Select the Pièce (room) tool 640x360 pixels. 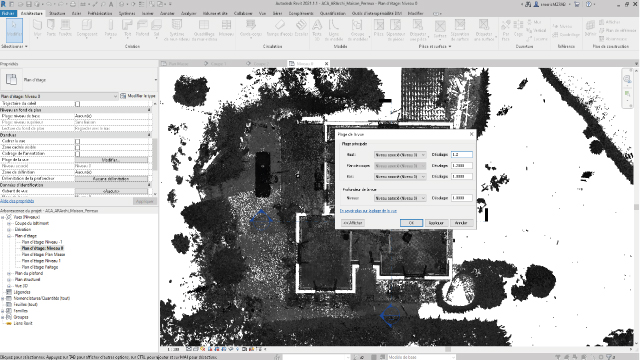click(379, 29)
